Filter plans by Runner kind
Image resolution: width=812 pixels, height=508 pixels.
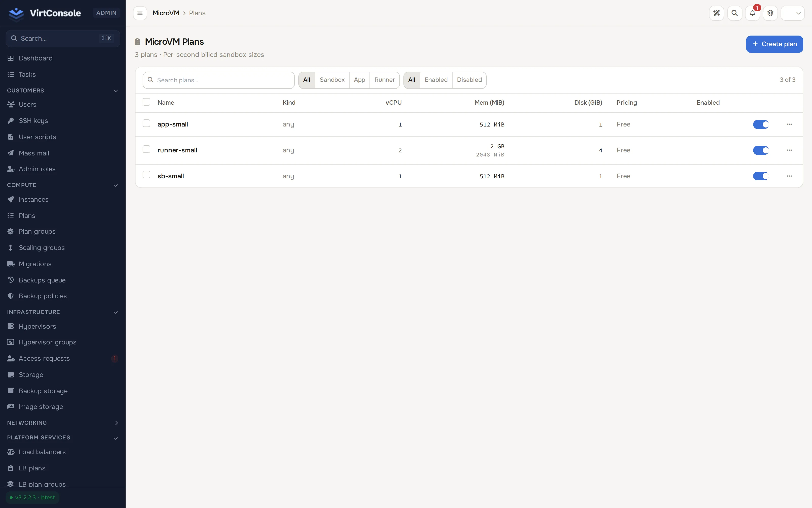pyautogui.click(x=384, y=80)
